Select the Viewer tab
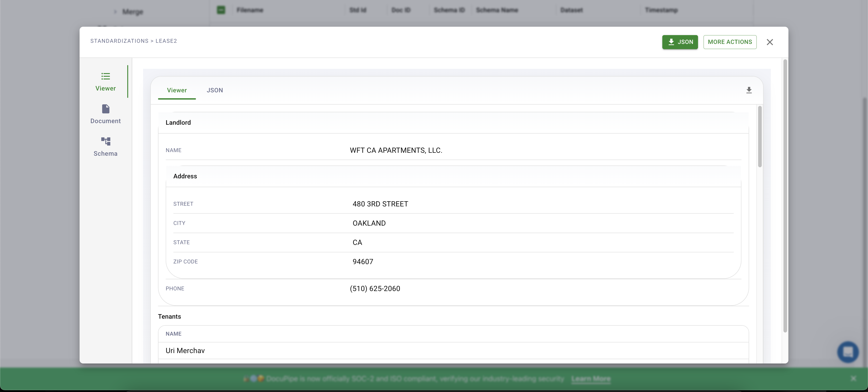868x392 pixels. [x=177, y=90]
